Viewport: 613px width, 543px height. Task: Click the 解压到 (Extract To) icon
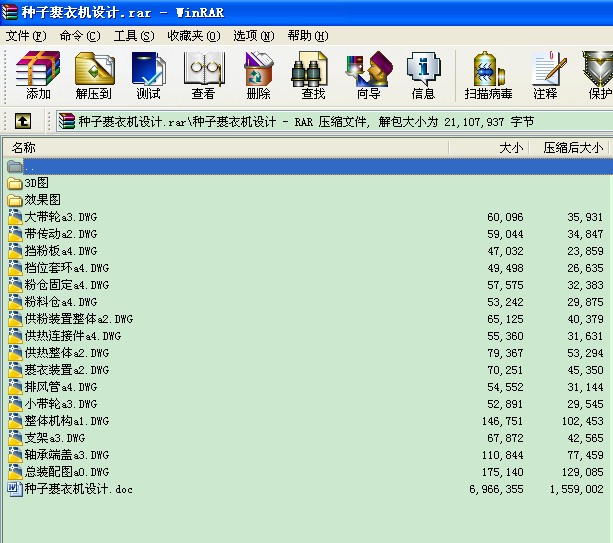click(94, 75)
